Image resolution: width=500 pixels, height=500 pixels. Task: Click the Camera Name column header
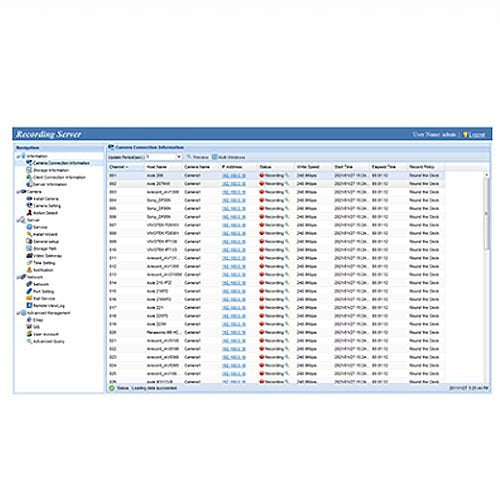coord(201,167)
